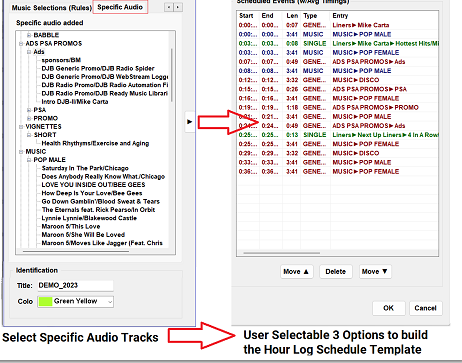The width and height of the screenshot is (462, 363).
Task: Click the add-to-schedule right arrow button
Action: click(x=190, y=122)
